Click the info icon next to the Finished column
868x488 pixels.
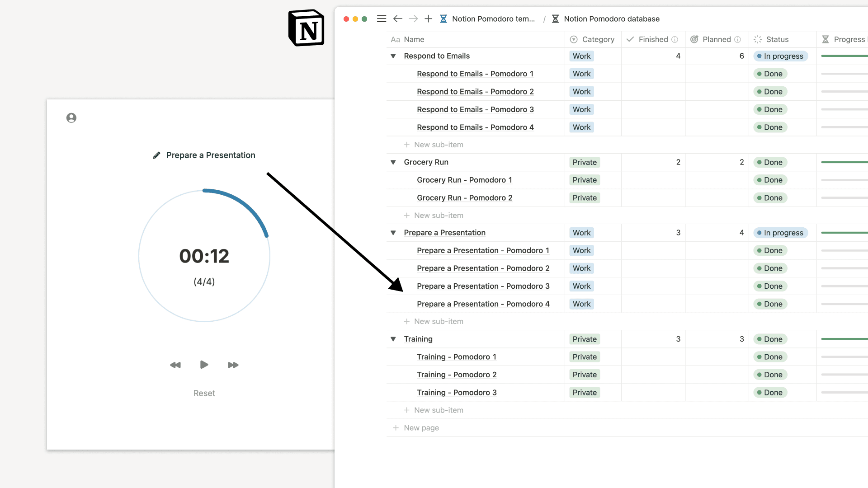(x=675, y=39)
